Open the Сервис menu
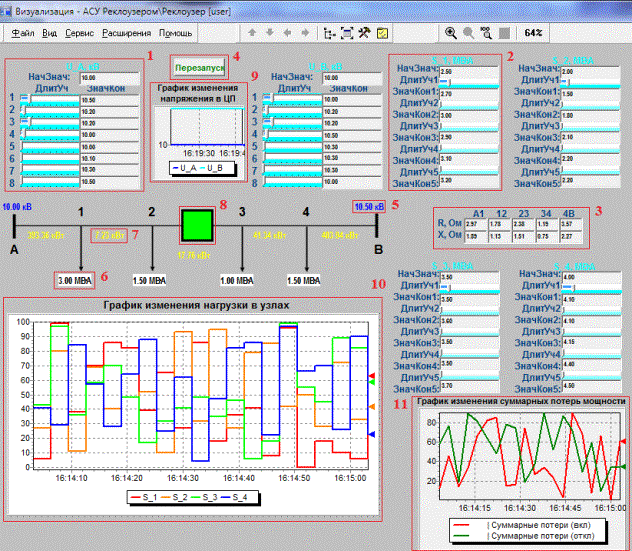The image size is (632, 551). [x=80, y=32]
